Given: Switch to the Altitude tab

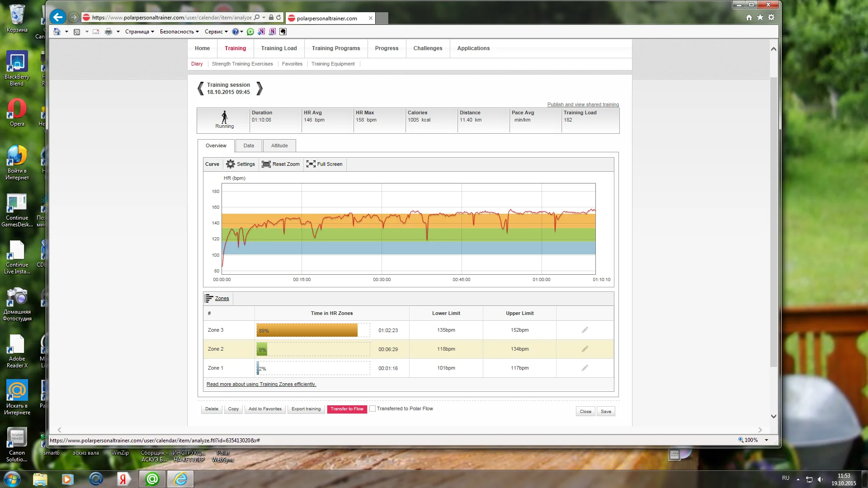Looking at the screenshot, I should 279,145.
